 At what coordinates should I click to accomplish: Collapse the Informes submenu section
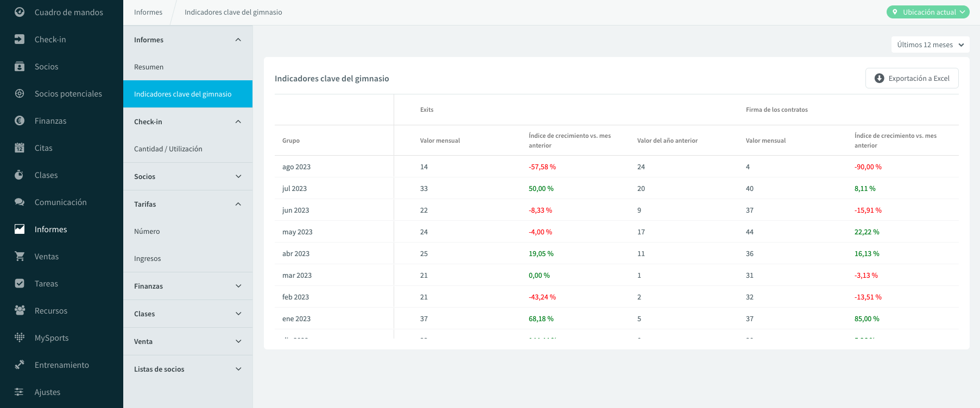tap(188, 40)
